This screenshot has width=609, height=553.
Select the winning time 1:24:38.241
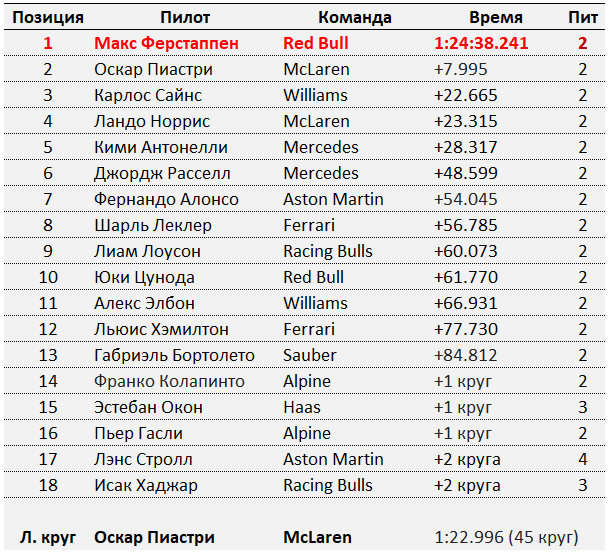[481, 43]
